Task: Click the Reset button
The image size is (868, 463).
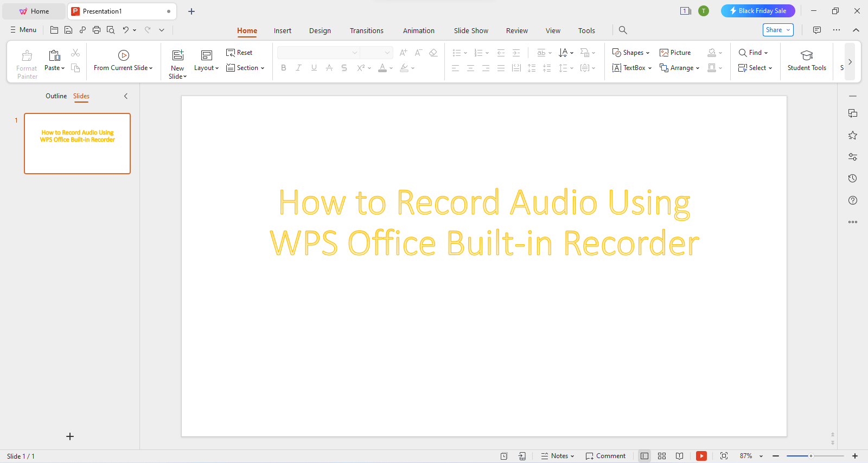Action: [x=239, y=53]
